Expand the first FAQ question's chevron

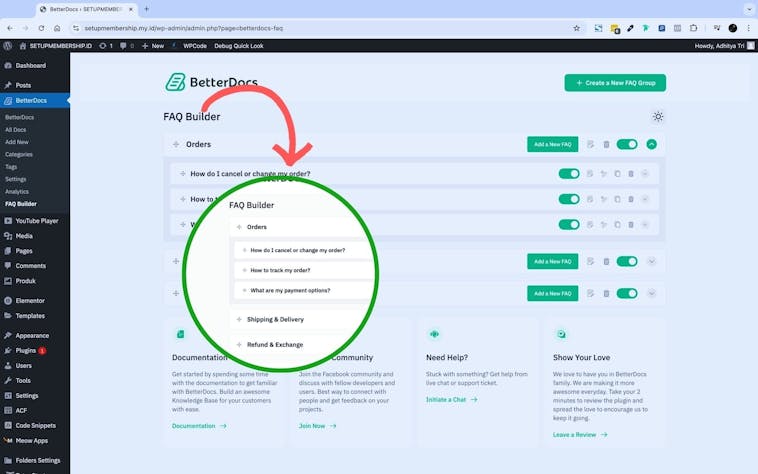pos(645,174)
